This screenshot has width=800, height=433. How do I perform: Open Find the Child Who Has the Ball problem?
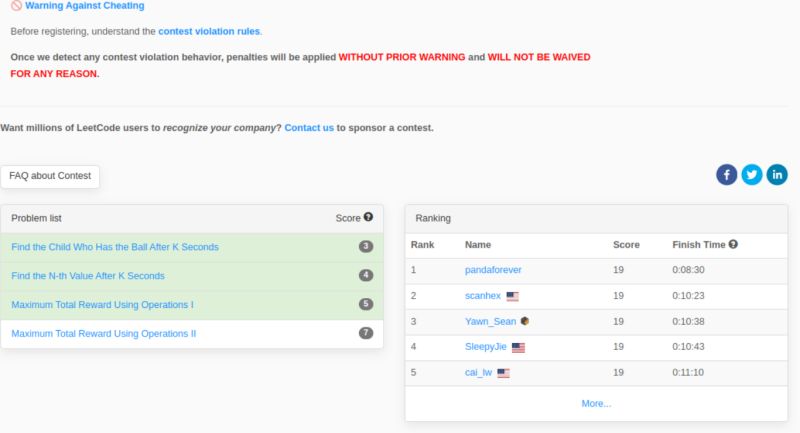coord(115,247)
